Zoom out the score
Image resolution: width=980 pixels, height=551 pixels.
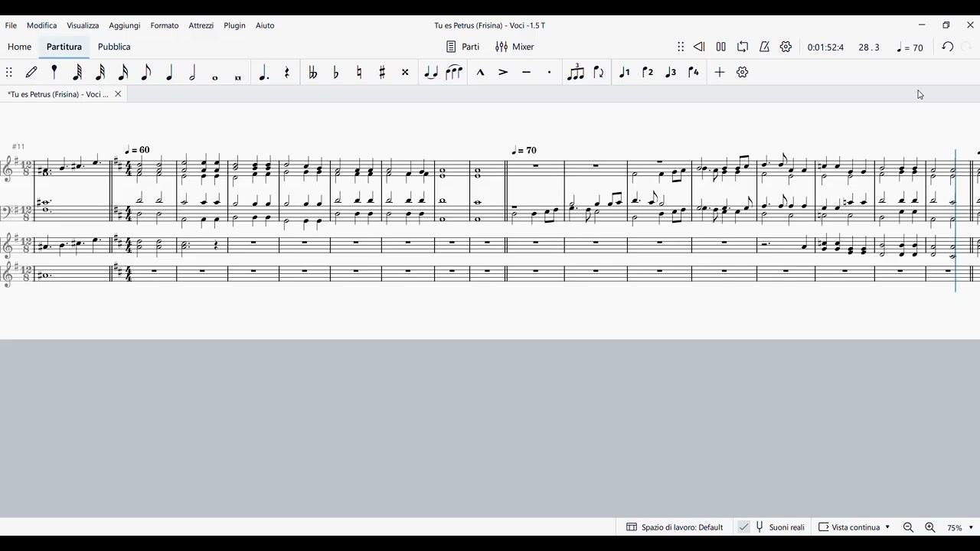[x=909, y=527]
